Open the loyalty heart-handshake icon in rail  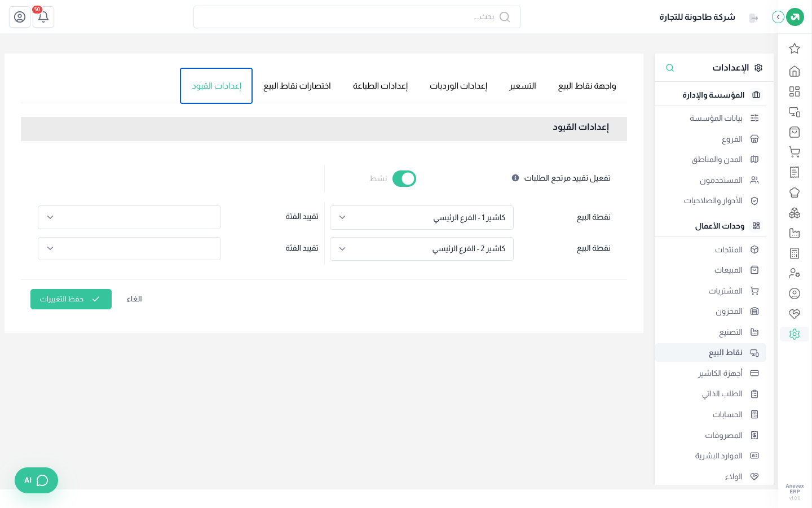point(795,314)
